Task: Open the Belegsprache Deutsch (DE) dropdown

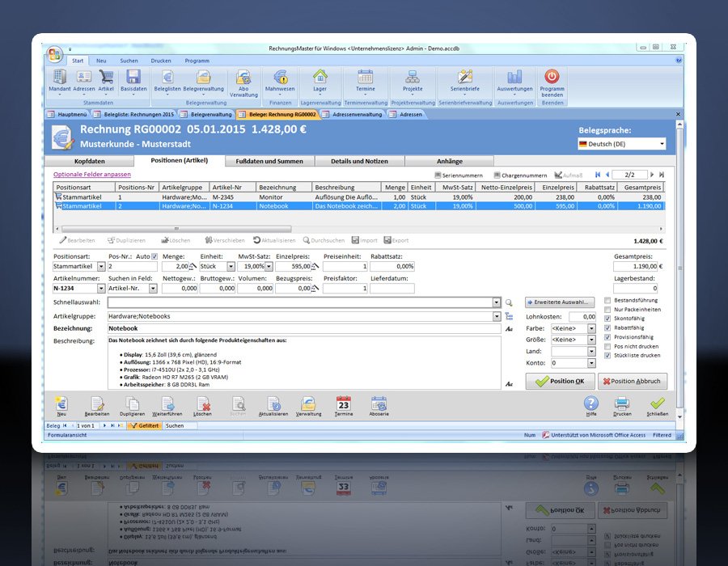Action: [662, 144]
